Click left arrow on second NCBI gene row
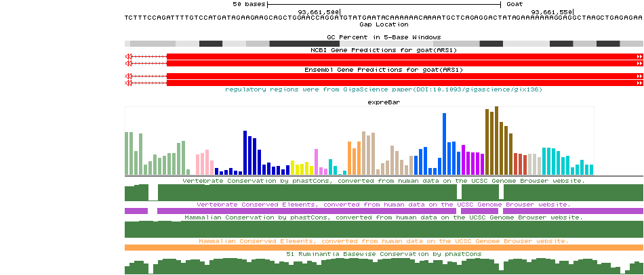This screenshot has width=644, height=275. pyautogui.click(x=128, y=63)
